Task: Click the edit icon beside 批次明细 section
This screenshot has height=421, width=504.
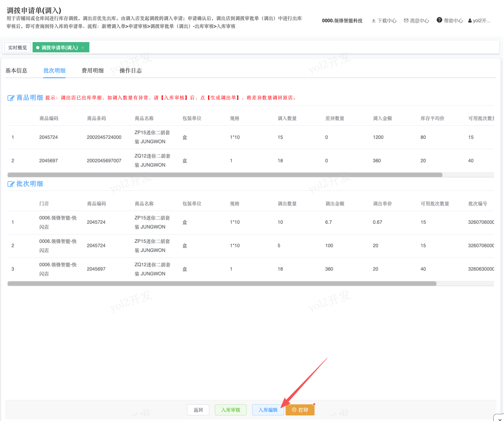Action: pos(11,184)
